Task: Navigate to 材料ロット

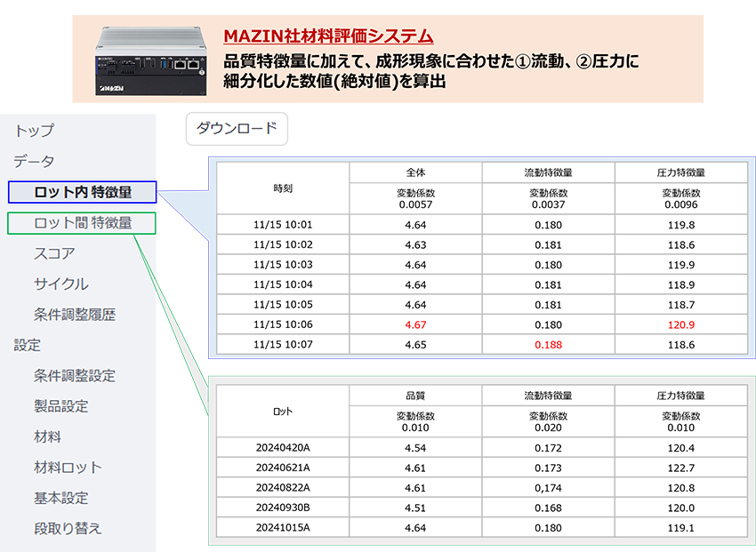Action: click(x=68, y=468)
